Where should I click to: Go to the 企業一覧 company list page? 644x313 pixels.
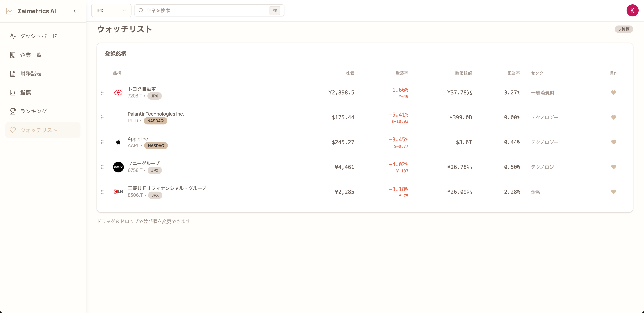31,55
